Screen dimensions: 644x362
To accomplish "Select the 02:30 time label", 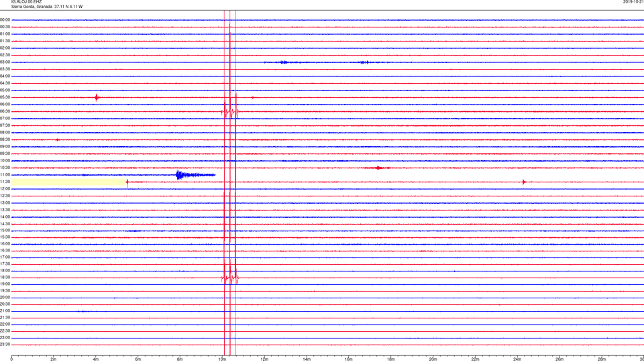I will (5, 55).
